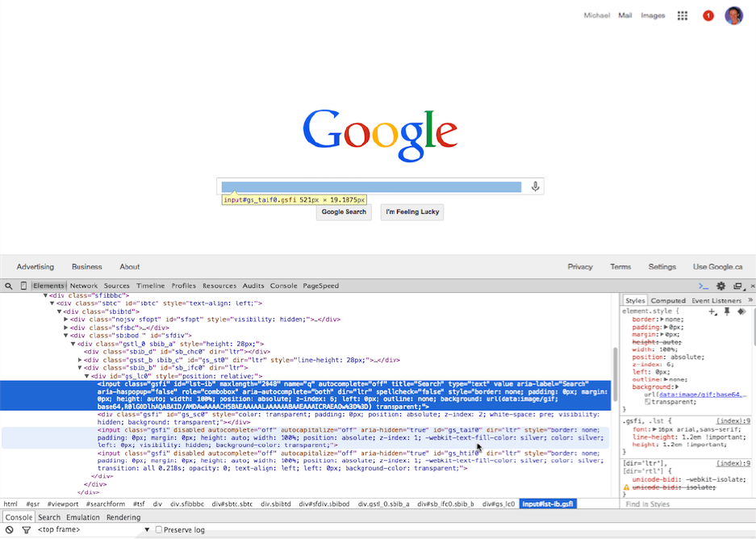Screen dimensions: 756x539
Task: Select breadcrumb #searchform
Action: pos(106,504)
